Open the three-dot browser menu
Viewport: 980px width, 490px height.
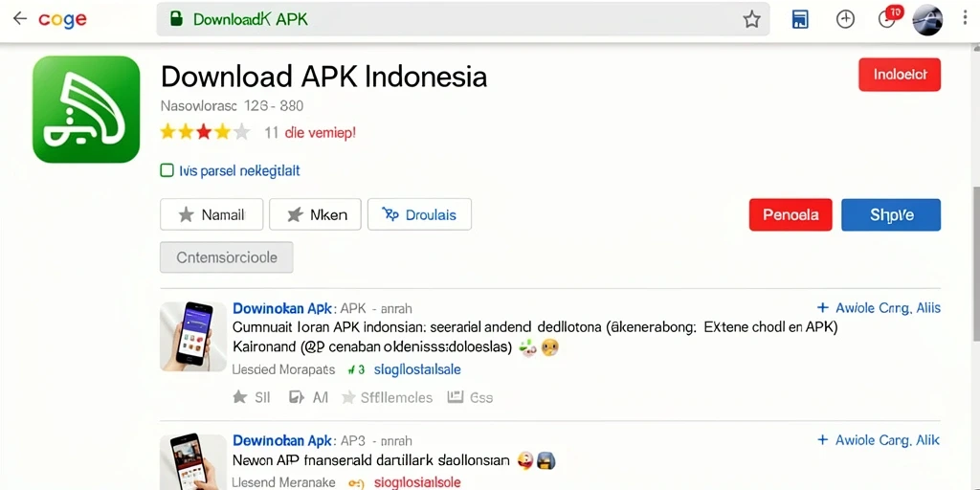[966, 18]
